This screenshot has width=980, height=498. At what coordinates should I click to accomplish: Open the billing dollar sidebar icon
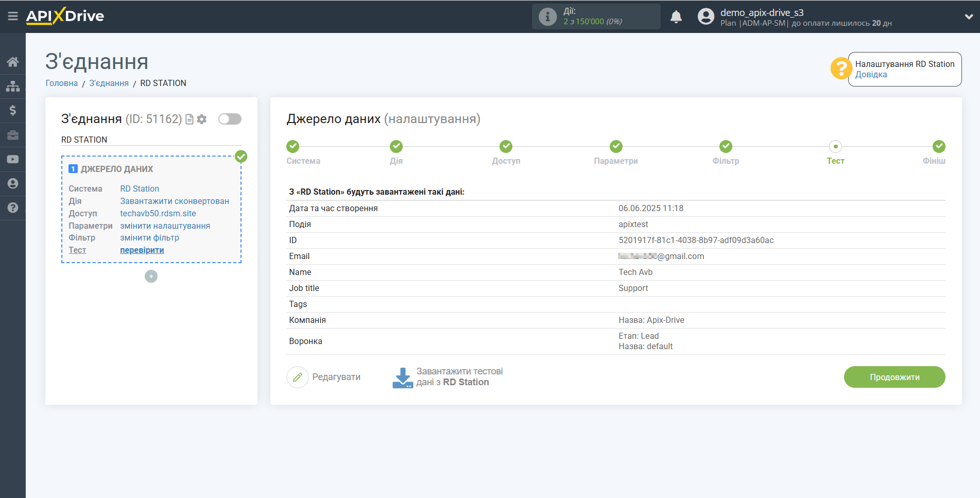coord(13,110)
